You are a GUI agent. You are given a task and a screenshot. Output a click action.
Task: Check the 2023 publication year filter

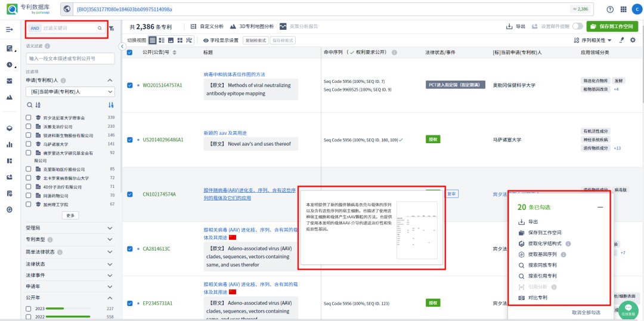[x=29, y=308]
